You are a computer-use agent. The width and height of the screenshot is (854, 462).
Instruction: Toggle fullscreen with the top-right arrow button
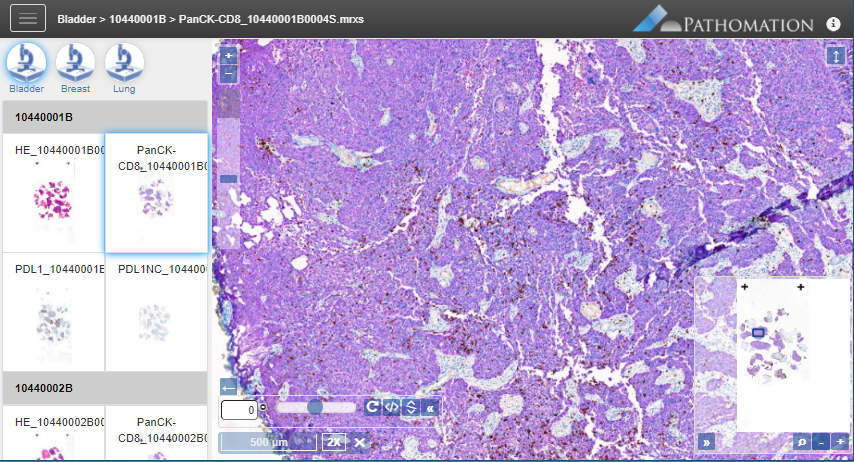[x=836, y=56]
